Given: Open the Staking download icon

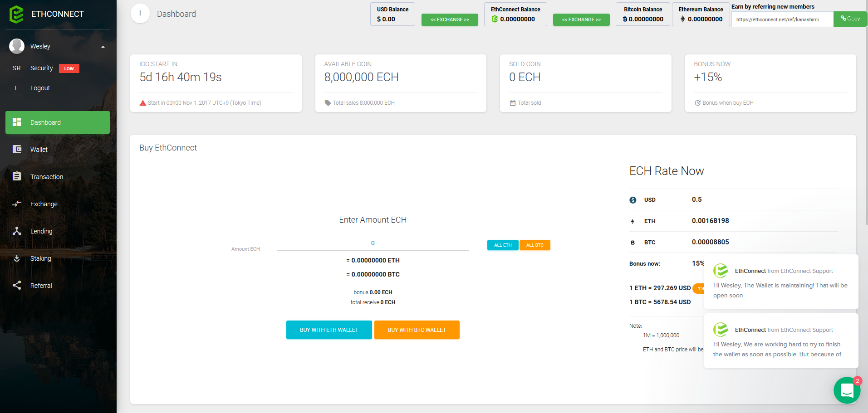Looking at the screenshot, I should [x=17, y=258].
